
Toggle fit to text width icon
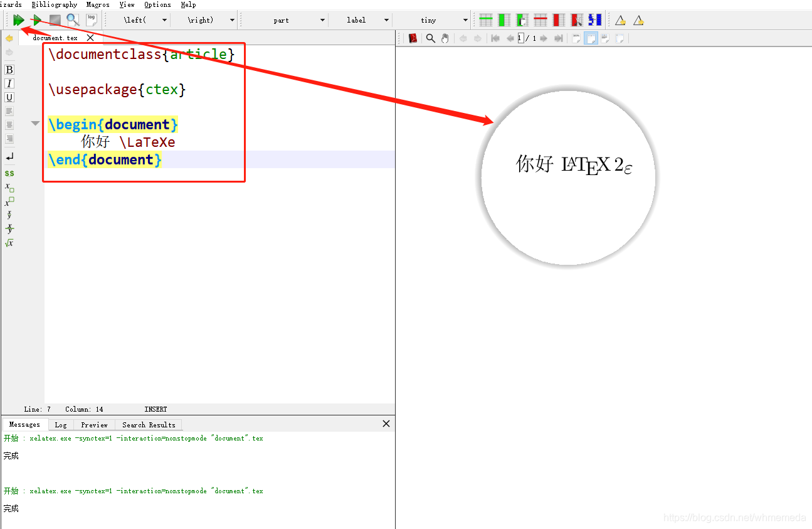point(605,38)
